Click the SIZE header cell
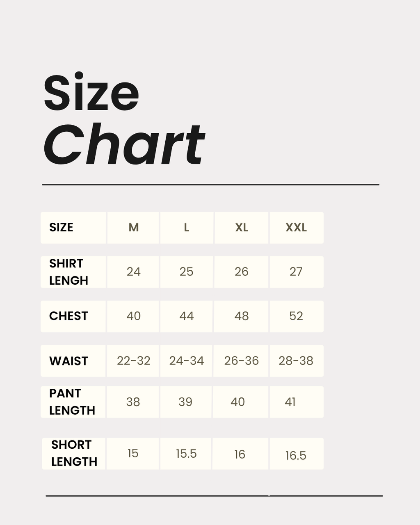 click(x=73, y=228)
